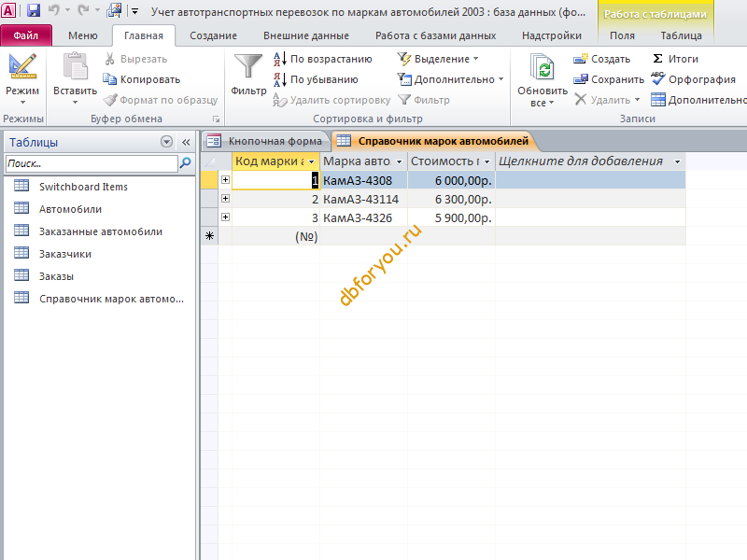
Task: Click Сохранить record icon
Action: 581,79
